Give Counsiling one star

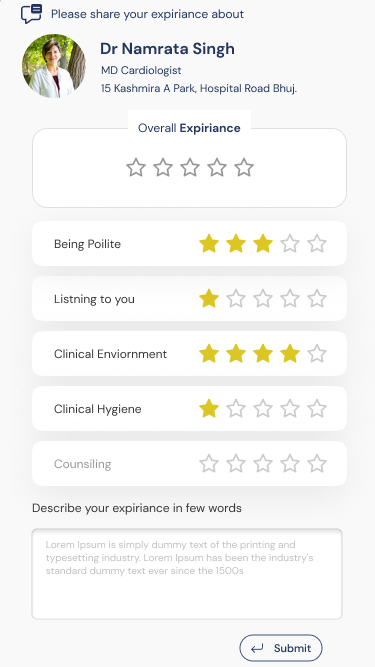pos(209,464)
